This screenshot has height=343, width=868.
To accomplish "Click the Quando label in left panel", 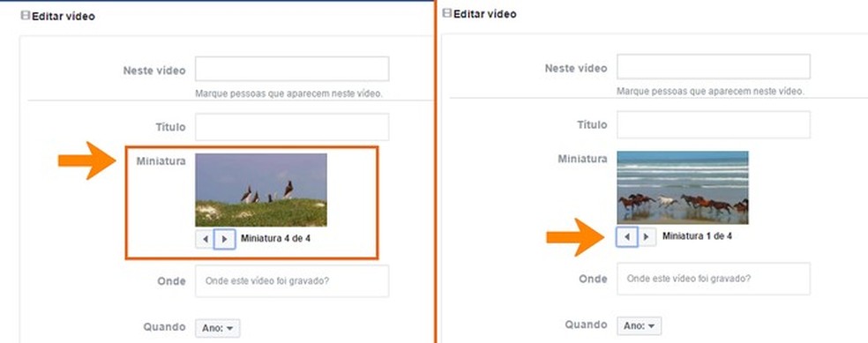I will point(164,327).
